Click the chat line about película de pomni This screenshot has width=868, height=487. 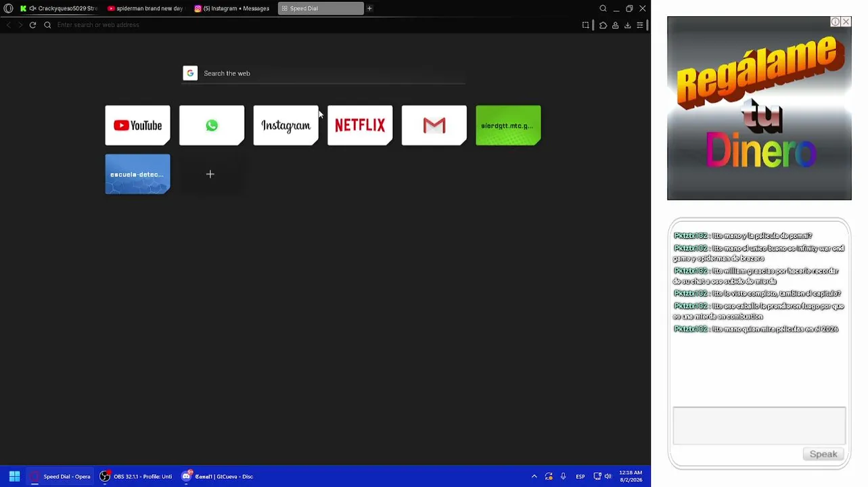coord(742,235)
